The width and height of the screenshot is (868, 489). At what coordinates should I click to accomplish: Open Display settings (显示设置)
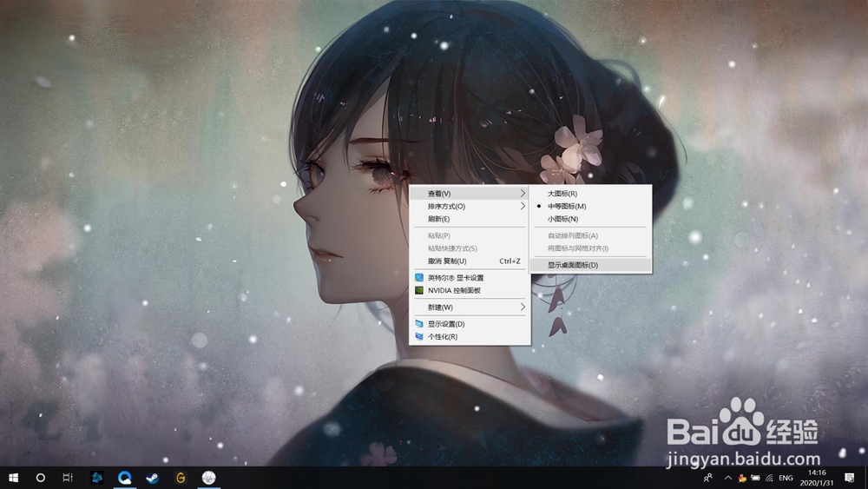click(x=470, y=324)
